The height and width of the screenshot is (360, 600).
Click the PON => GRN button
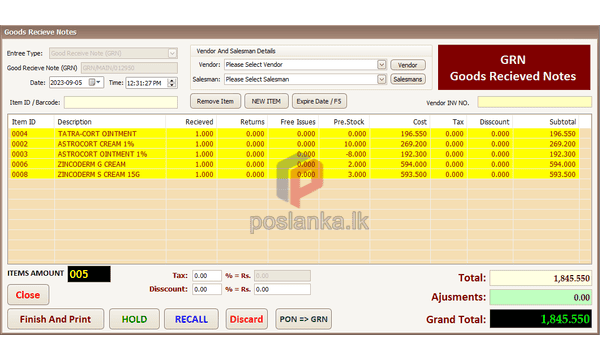pos(303,319)
